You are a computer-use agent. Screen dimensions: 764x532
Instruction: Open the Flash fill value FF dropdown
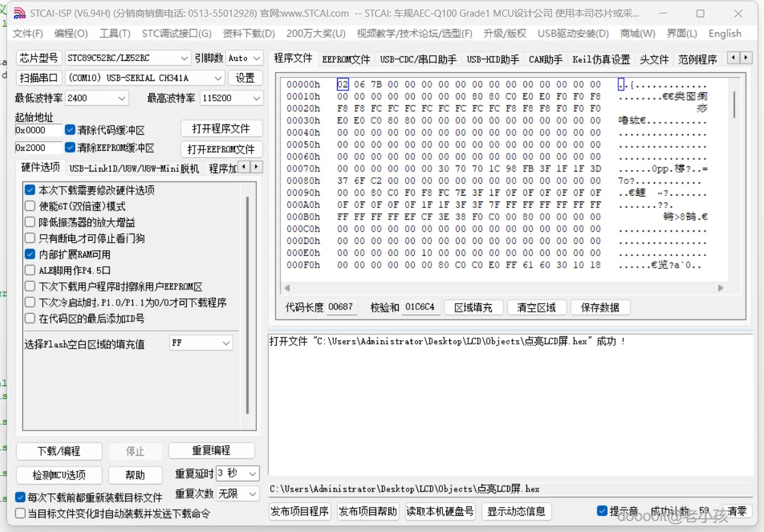[x=201, y=343]
